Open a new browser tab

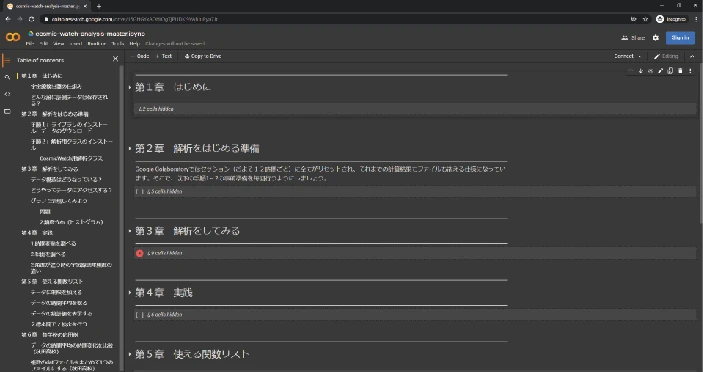click(99, 6)
